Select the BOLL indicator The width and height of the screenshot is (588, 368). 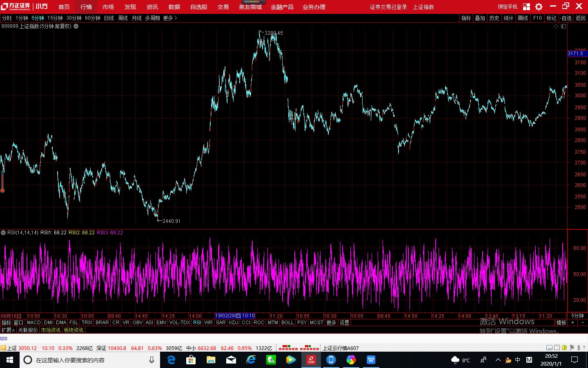point(287,323)
